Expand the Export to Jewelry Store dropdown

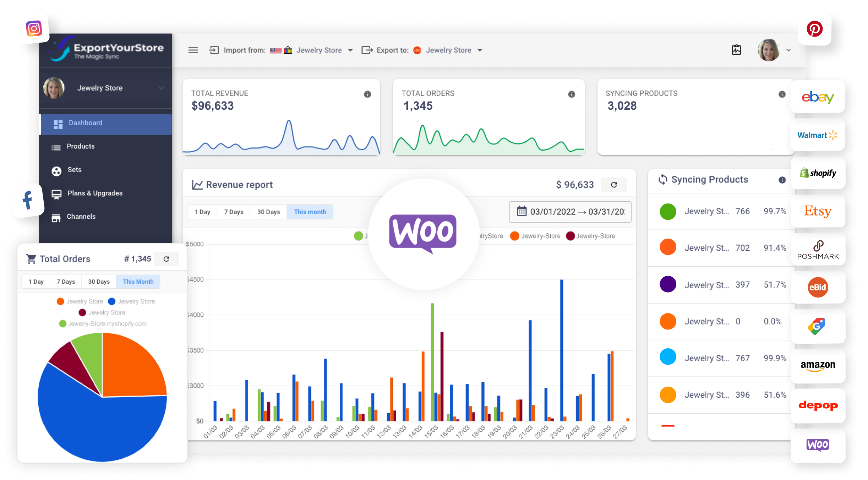click(x=480, y=50)
